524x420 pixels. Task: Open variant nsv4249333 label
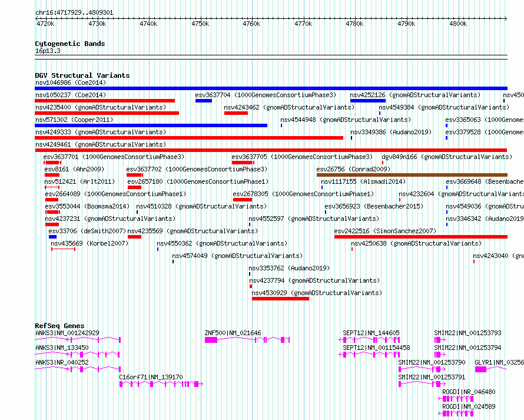(x=101, y=132)
